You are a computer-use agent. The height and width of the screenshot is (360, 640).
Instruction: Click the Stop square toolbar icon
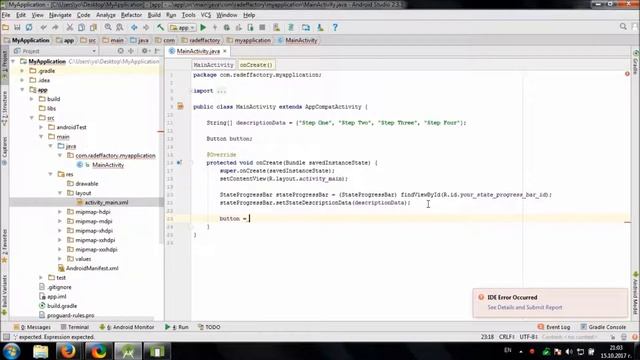pos(262,27)
